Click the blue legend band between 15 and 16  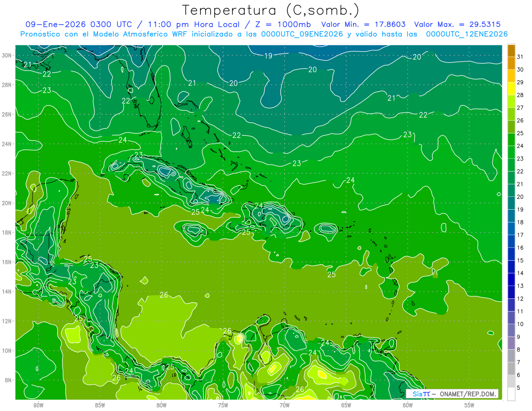511,254
